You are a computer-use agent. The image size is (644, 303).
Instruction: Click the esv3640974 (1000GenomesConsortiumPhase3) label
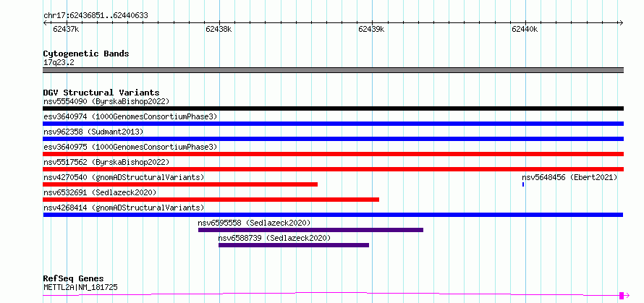coord(130,116)
